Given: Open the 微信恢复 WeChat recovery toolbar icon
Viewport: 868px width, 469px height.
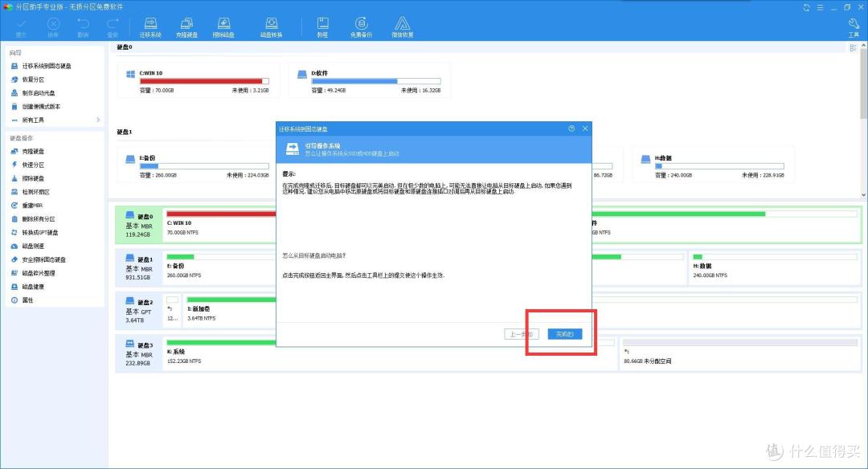Looking at the screenshot, I should tap(402, 27).
